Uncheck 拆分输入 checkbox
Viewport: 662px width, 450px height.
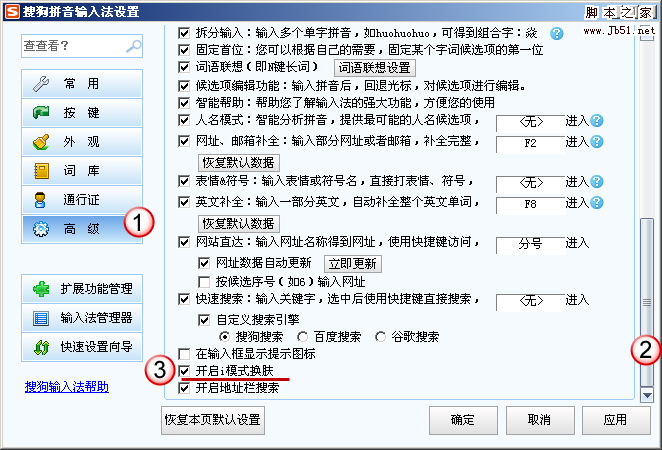point(184,33)
